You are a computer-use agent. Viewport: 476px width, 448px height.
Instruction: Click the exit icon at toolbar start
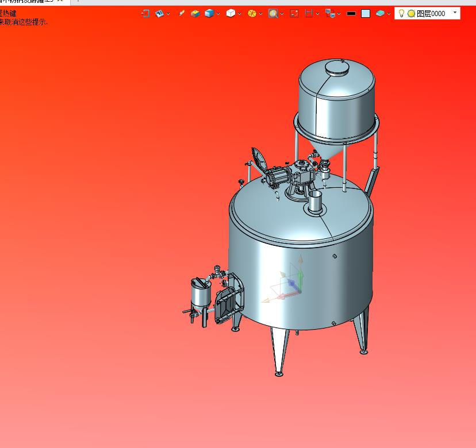click(x=145, y=13)
